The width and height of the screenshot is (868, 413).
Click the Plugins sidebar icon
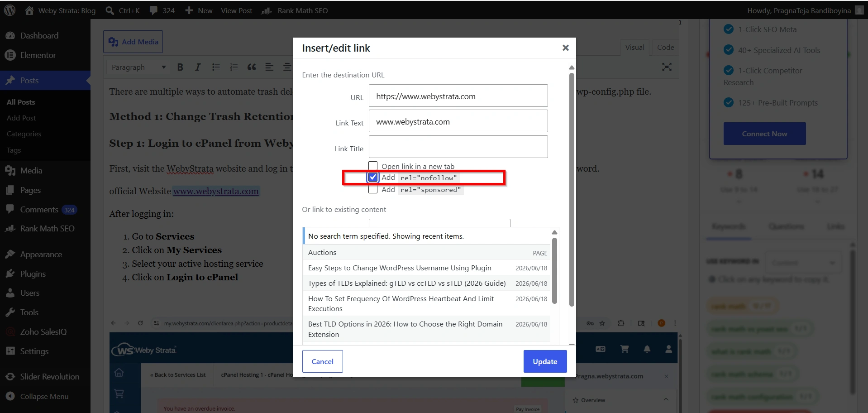pyautogui.click(x=10, y=274)
